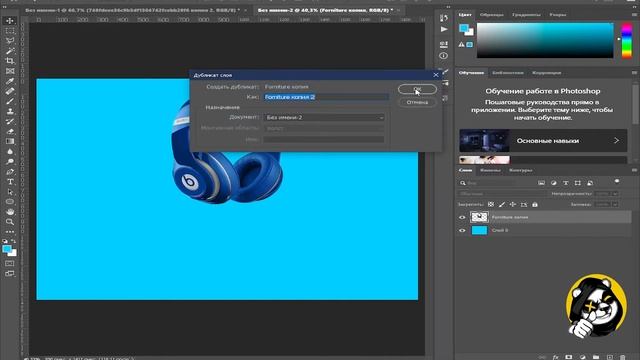Select the History Brush tool
Image resolution: width=640 pixels, height=360 pixels.
point(10,121)
